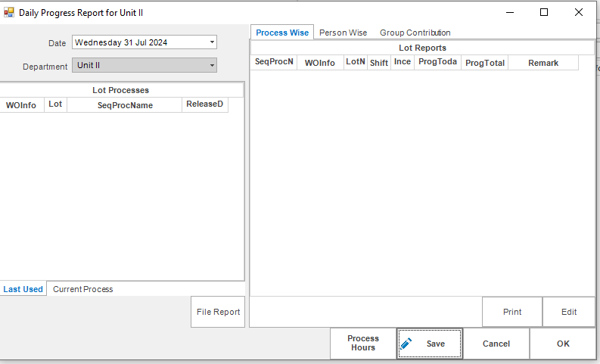Click the Print button

coord(512,312)
